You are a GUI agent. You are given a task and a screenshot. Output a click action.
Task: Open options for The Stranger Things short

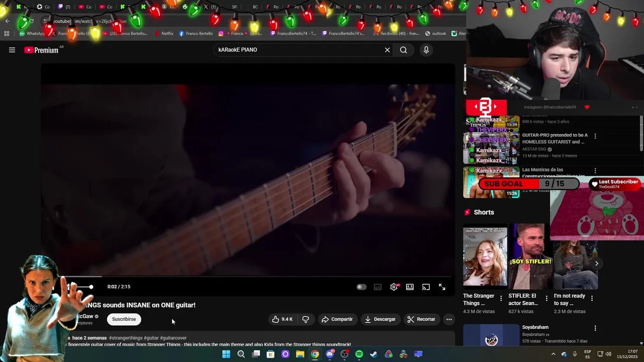(501, 299)
